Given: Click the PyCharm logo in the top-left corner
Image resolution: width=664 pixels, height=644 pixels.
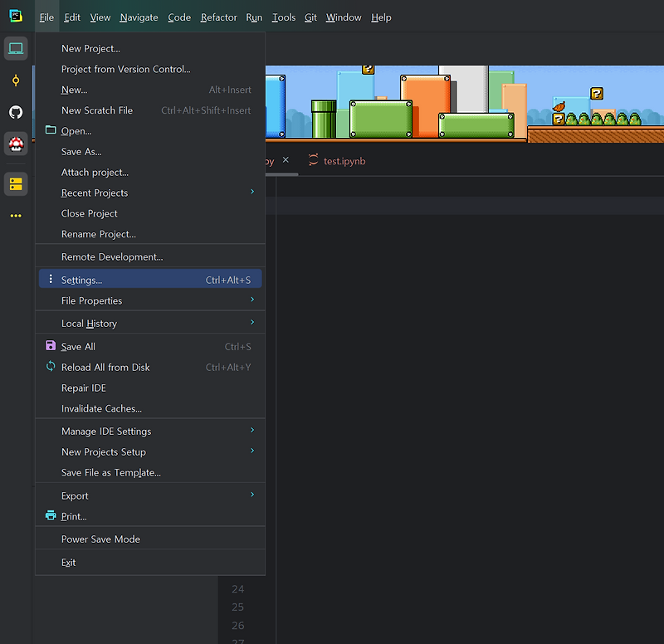Looking at the screenshot, I should point(15,15).
